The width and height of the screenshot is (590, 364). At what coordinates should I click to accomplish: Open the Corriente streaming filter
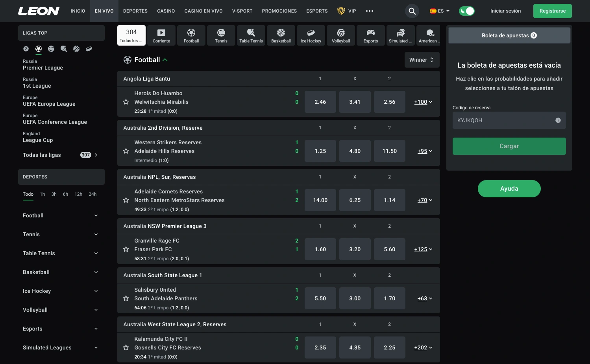[x=161, y=35]
